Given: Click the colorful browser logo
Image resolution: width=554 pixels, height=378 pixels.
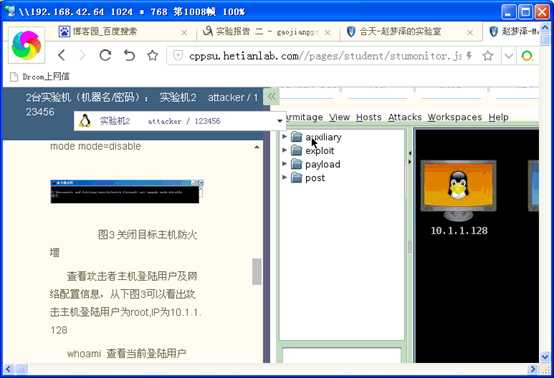Looking at the screenshot, I should pos(26,45).
